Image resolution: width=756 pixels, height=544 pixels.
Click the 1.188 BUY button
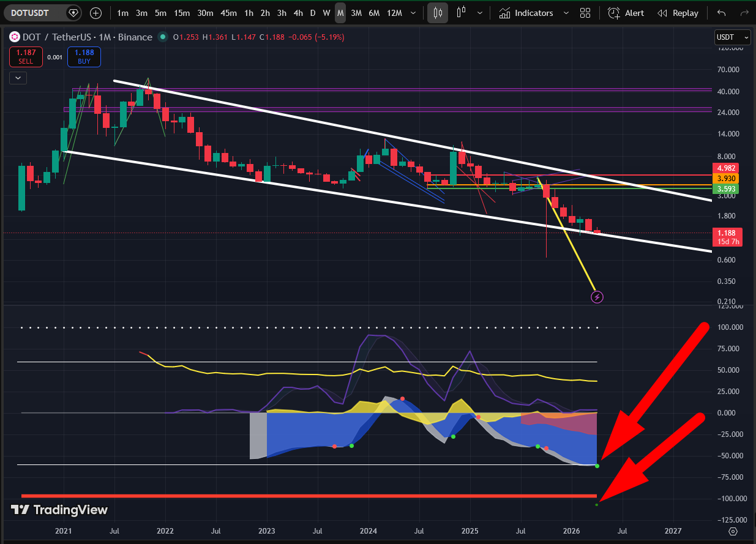pos(84,57)
